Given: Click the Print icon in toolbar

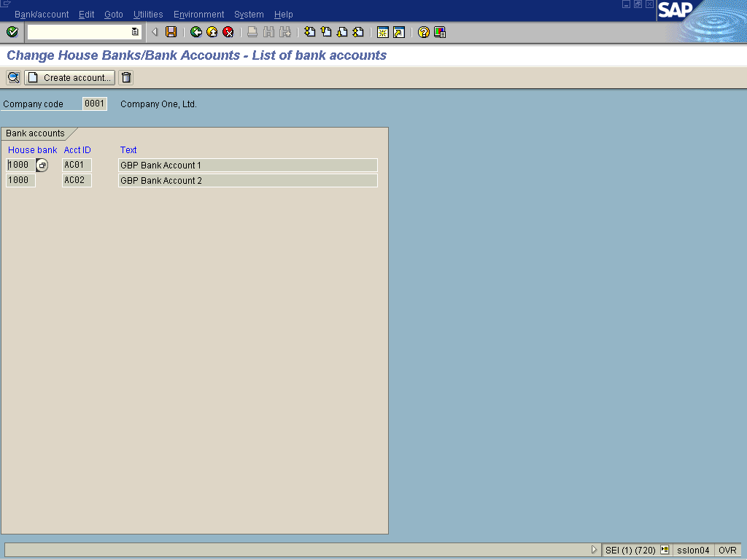Looking at the screenshot, I should 252,32.
